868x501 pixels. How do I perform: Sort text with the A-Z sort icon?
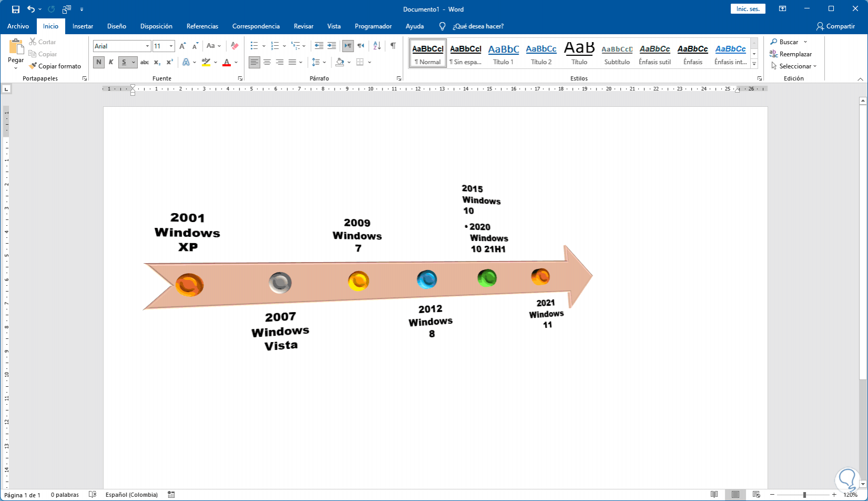pos(377,46)
